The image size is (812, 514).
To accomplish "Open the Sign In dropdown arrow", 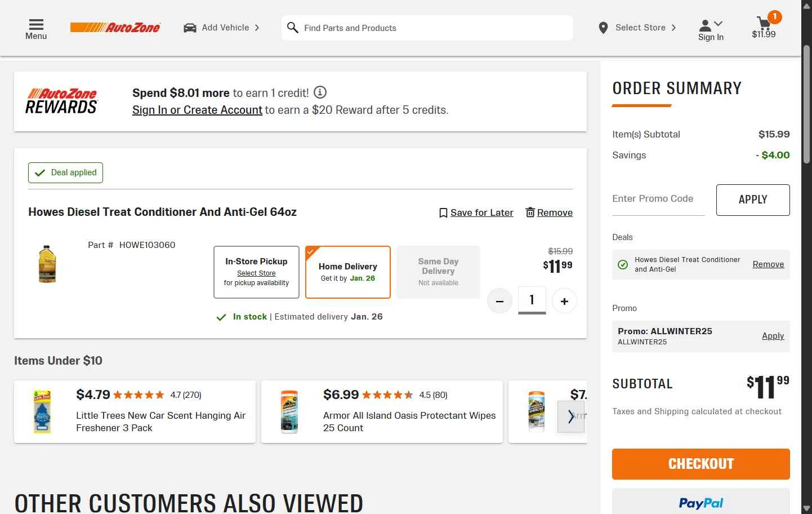I will (x=718, y=24).
